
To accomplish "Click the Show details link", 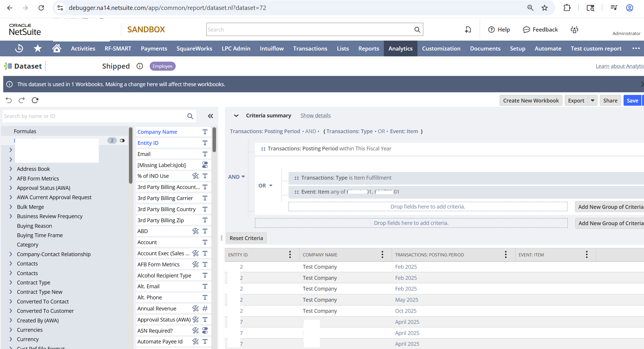I will pyautogui.click(x=315, y=115).
